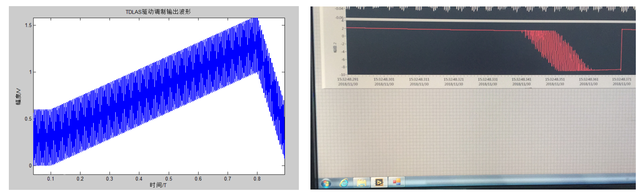Click the 1.5 y-axis tick label
The image size is (644, 196).
tap(28, 25)
